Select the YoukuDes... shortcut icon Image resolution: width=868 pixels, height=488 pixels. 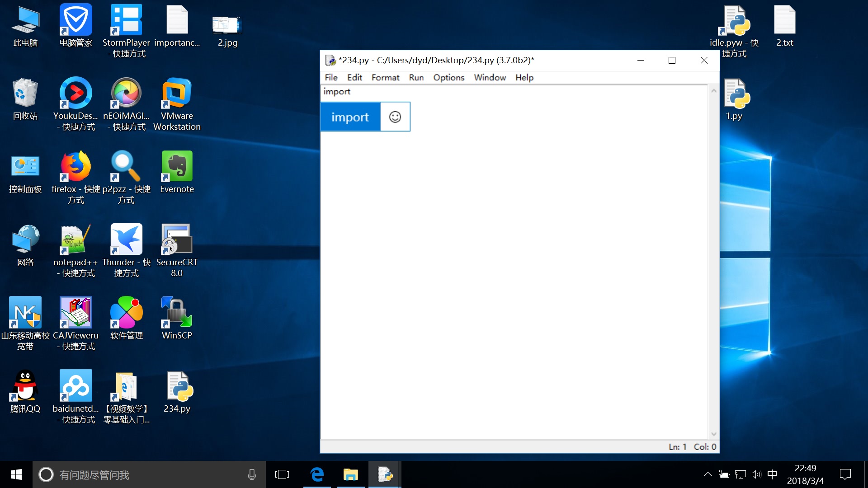(x=75, y=104)
